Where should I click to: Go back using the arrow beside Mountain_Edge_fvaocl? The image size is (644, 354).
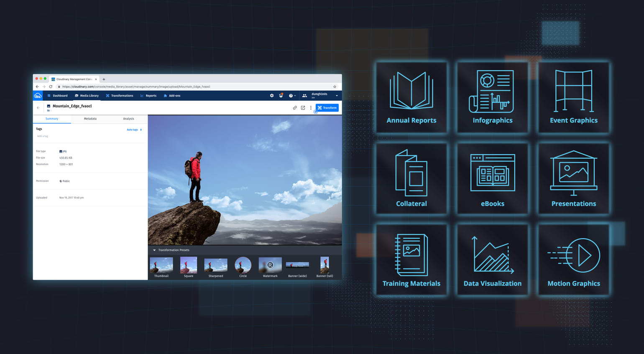(38, 107)
